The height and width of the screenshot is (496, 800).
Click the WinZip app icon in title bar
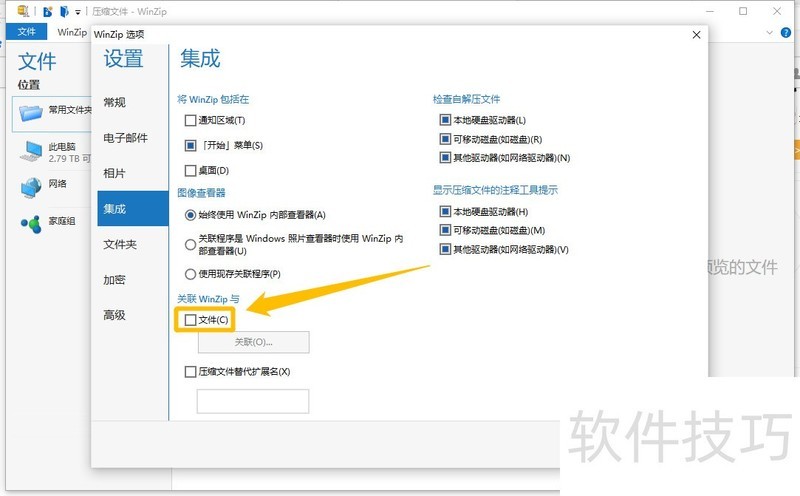[23, 11]
